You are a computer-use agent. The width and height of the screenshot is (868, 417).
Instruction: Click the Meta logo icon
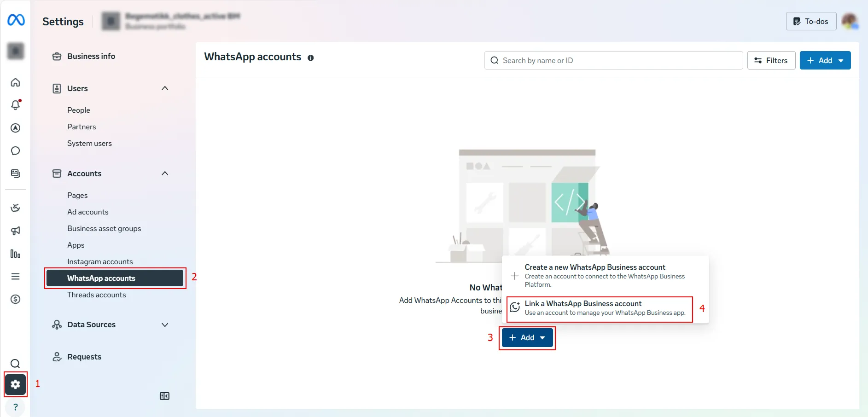16,20
